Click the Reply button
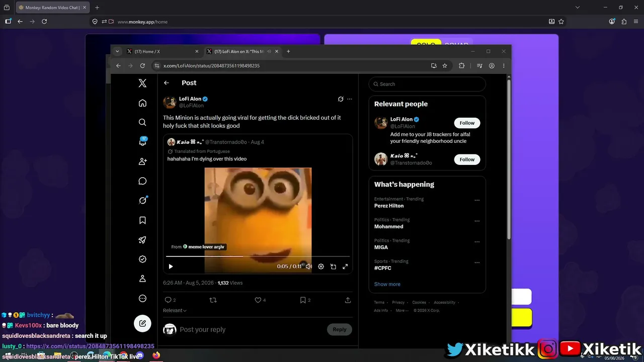Screen dimensions: 644x362 (340, 329)
